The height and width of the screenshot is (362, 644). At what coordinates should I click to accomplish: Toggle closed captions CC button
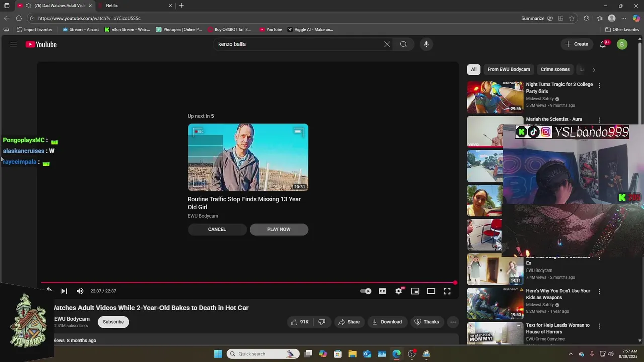click(x=382, y=291)
